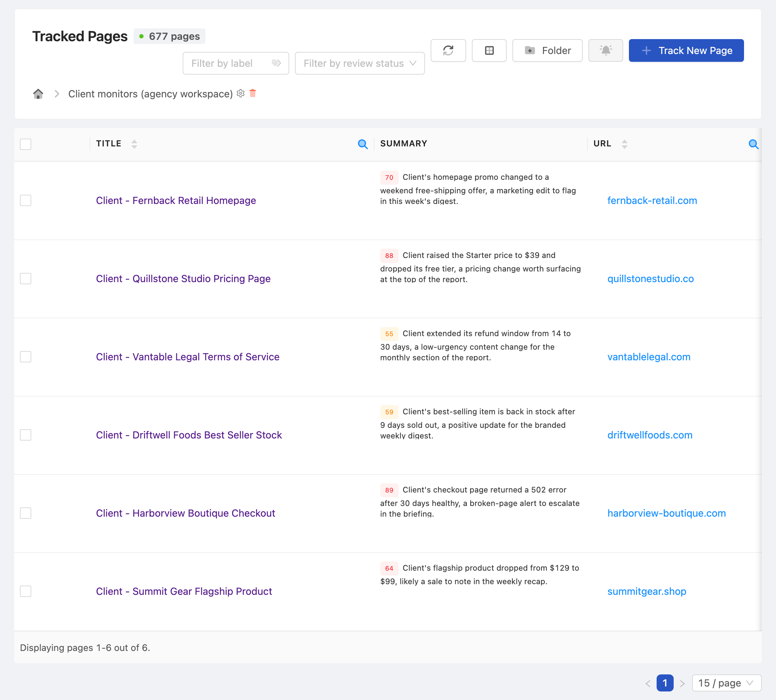Click Client monitors (agency workspace) breadcrumb
This screenshot has width=776, height=700.
(x=150, y=94)
